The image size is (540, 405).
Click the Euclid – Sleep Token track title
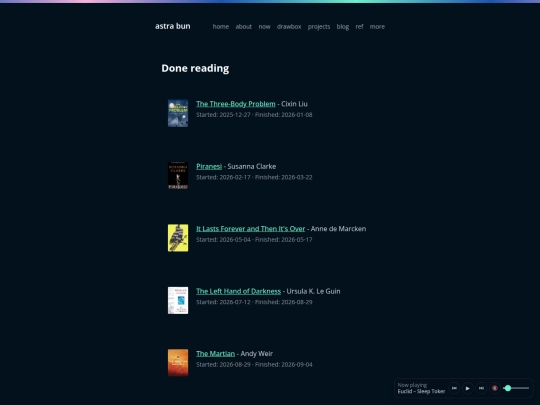tap(421, 391)
